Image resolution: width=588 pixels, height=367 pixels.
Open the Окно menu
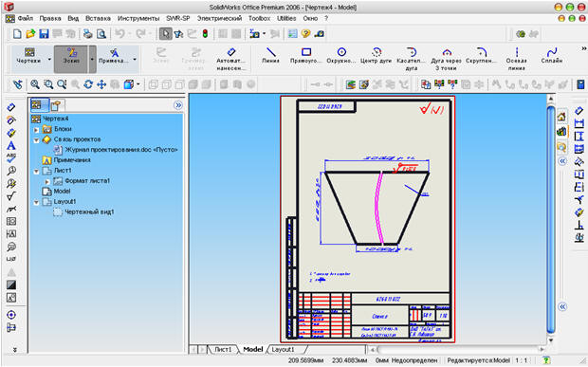(310, 18)
